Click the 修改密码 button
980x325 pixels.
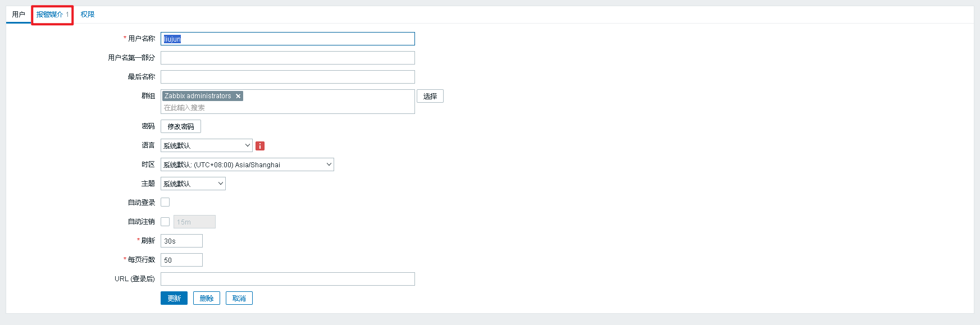pyautogui.click(x=181, y=126)
